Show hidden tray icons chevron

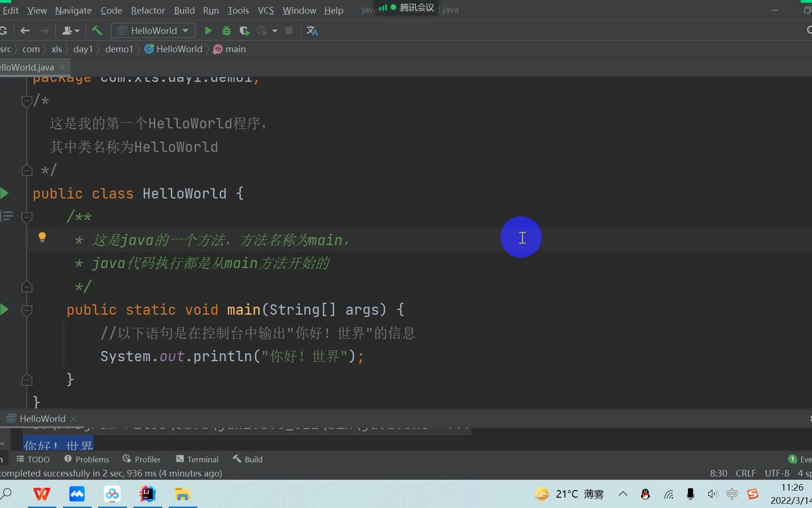[x=623, y=494]
